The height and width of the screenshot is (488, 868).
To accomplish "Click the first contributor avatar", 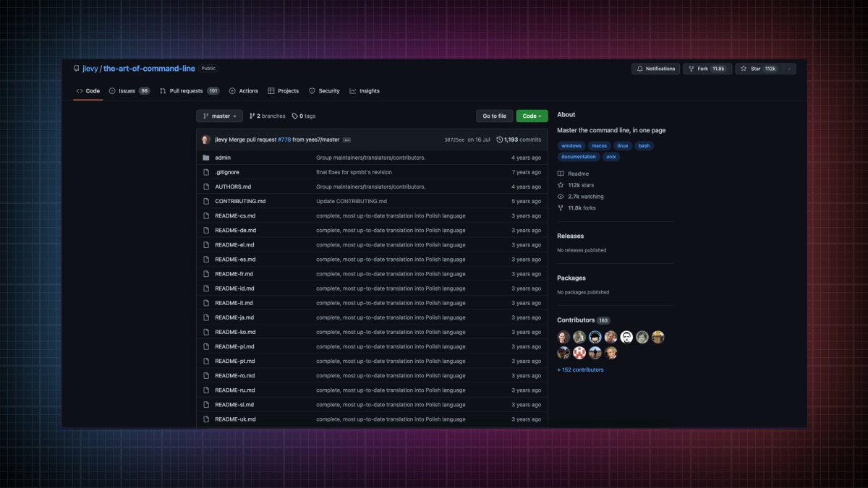I will [563, 337].
